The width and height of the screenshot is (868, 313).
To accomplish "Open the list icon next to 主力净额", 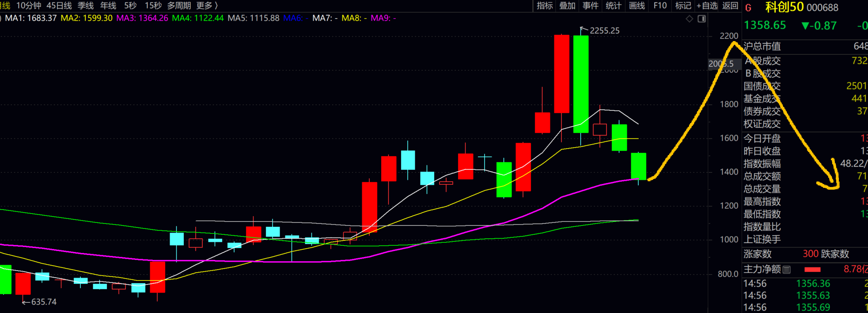I will click(787, 269).
